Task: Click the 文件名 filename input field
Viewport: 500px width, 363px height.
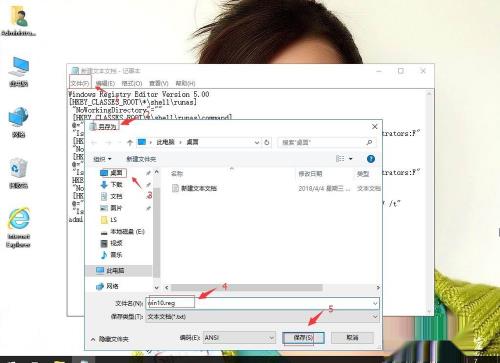Action: pyautogui.click(x=259, y=303)
